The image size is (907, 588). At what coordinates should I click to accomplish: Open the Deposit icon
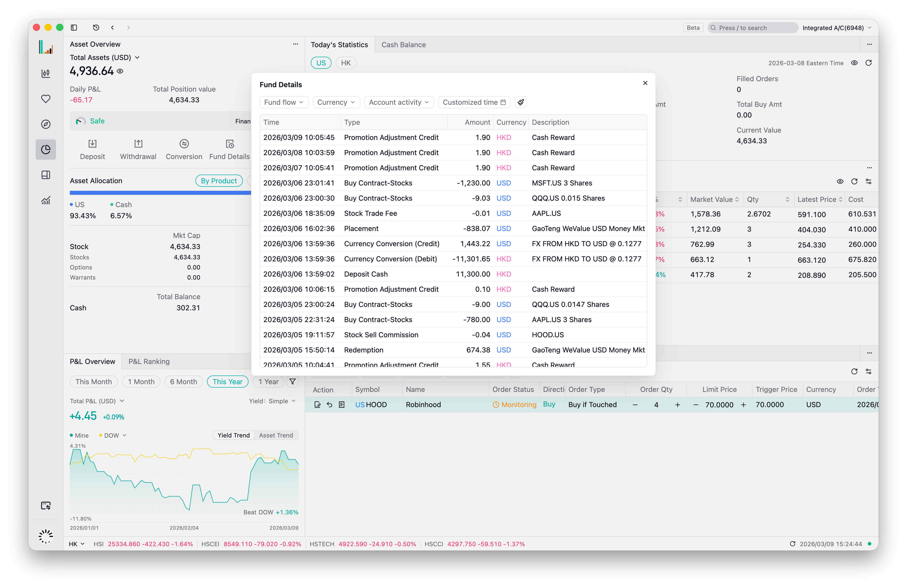pyautogui.click(x=92, y=144)
